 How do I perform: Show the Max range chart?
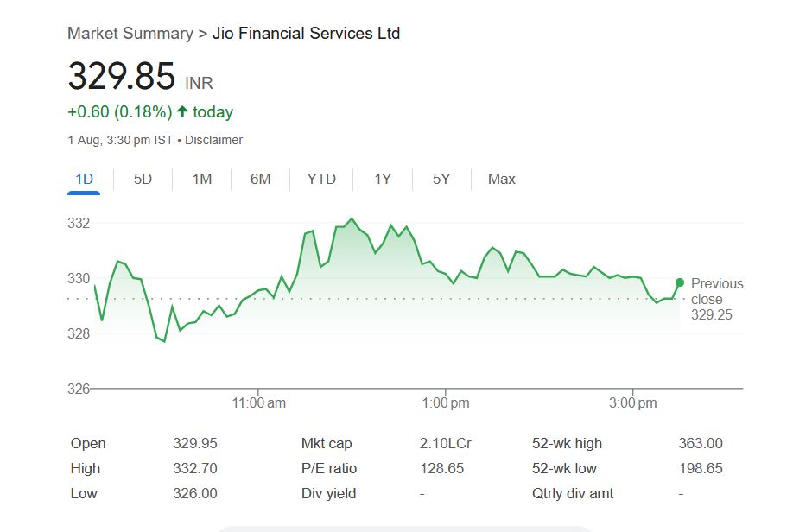tap(501, 179)
